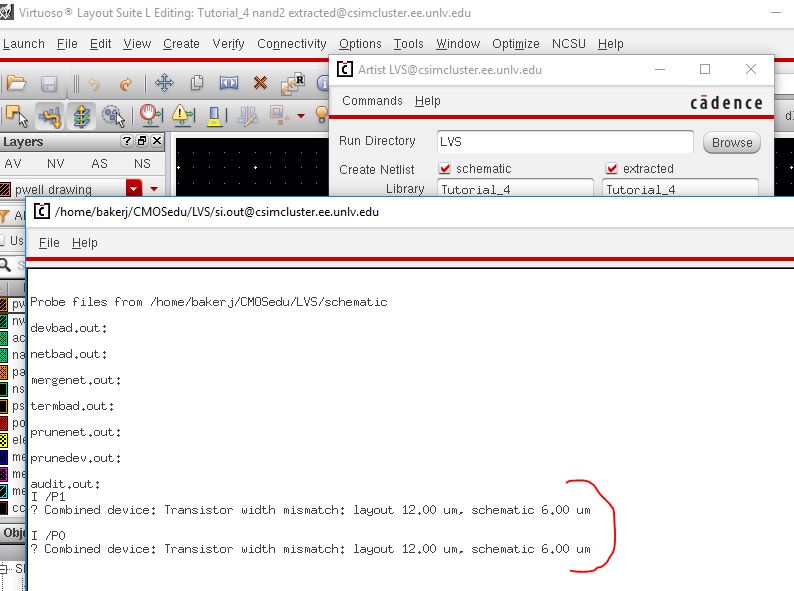Click the 'audit.out:' line in si.out
Image resolution: width=794 pixels, height=591 pixels.
(65, 484)
